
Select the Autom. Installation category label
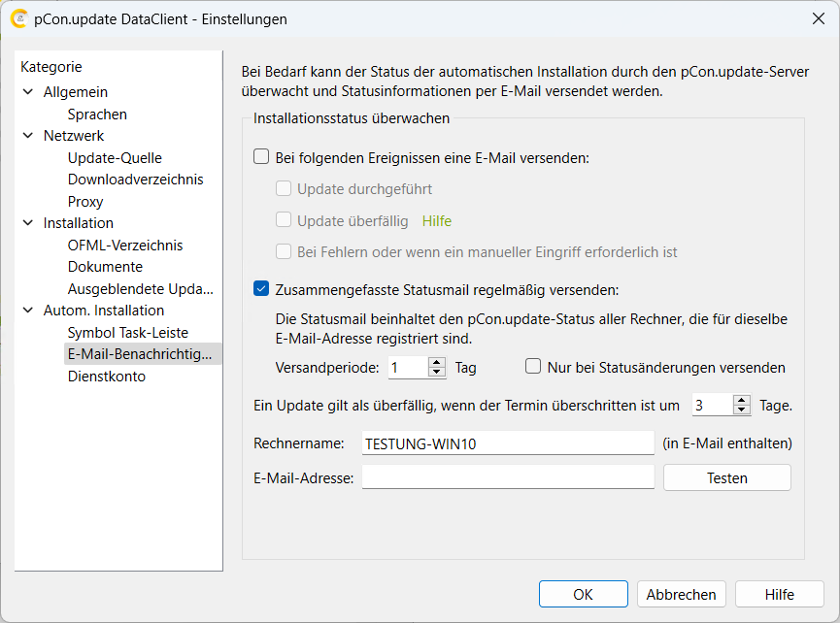click(x=103, y=311)
